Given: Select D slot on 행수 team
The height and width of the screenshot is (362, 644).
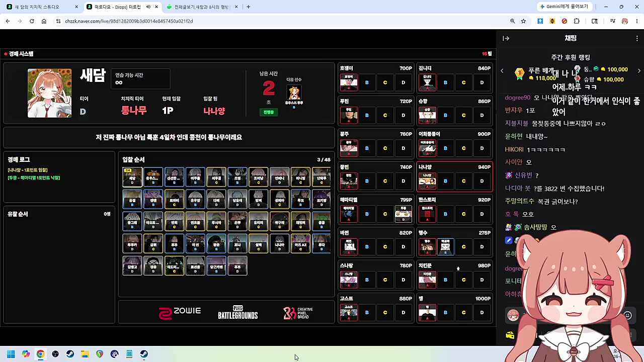Looking at the screenshot, I should (x=481, y=247).
